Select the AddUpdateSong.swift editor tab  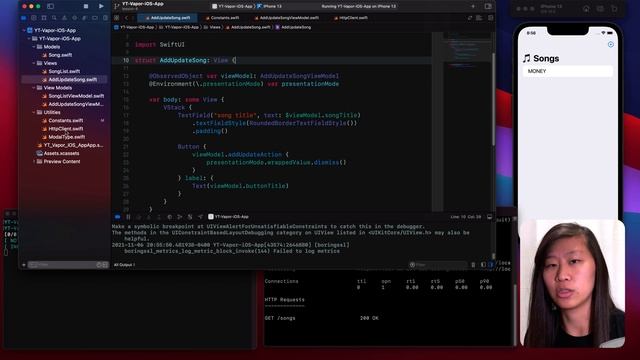point(168,18)
